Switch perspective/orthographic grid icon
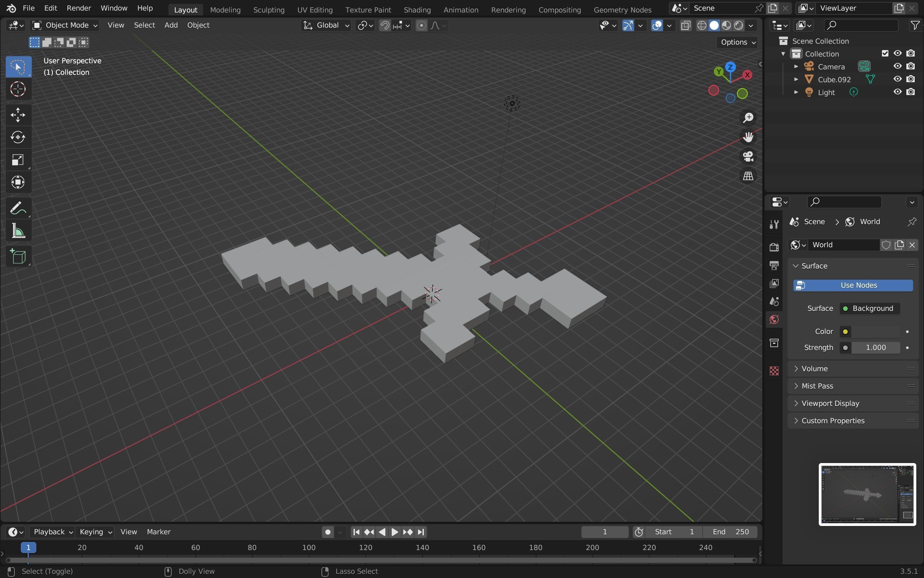Viewport: 924px width, 578px height. tap(748, 176)
